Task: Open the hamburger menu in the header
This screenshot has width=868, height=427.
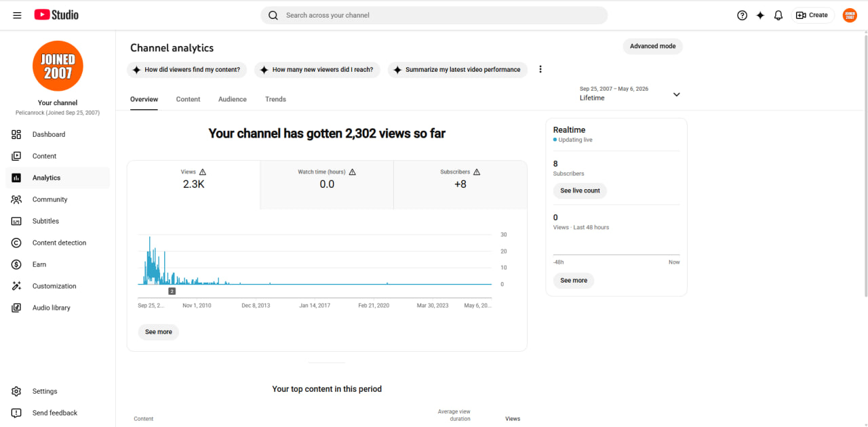Action: point(17,15)
